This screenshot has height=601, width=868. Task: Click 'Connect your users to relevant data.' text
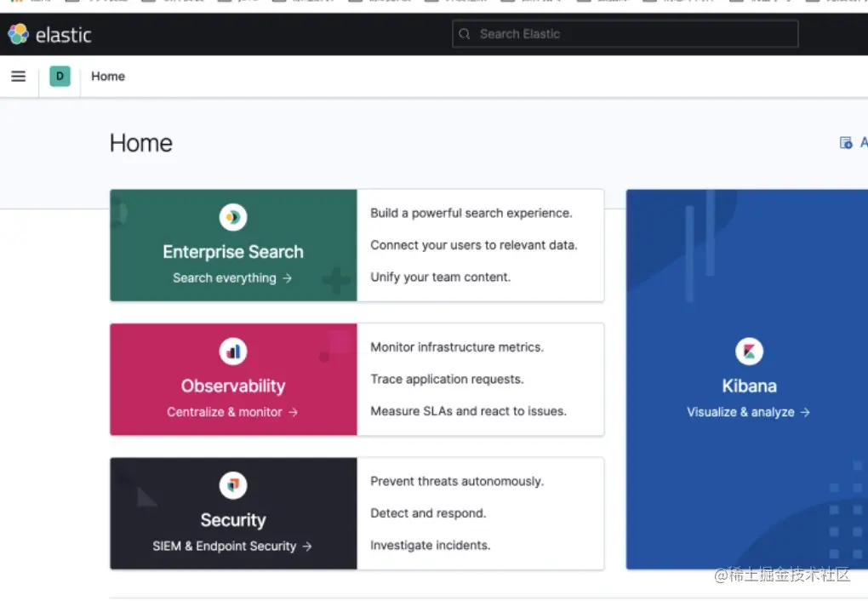[x=474, y=245]
